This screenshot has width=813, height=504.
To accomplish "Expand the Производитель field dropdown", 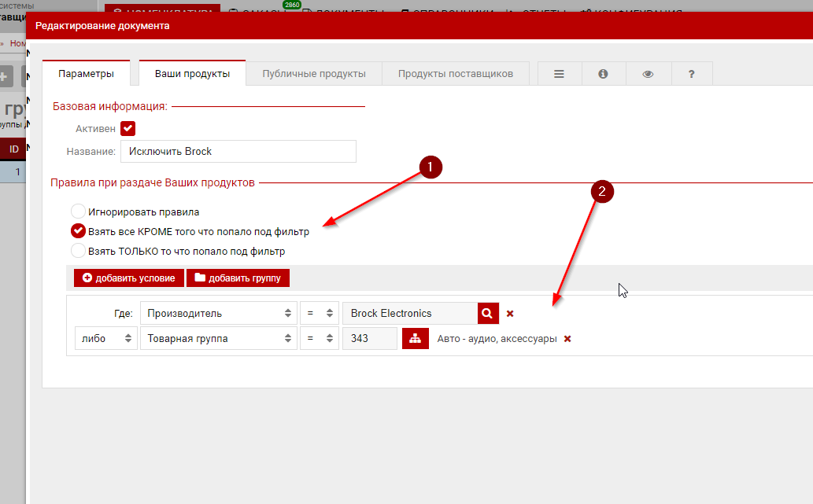I will click(216, 313).
